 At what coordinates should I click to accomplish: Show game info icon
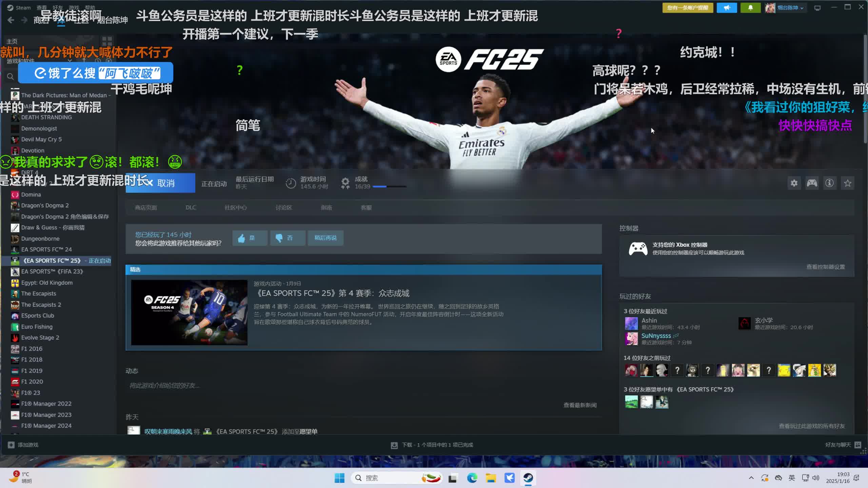(829, 183)
